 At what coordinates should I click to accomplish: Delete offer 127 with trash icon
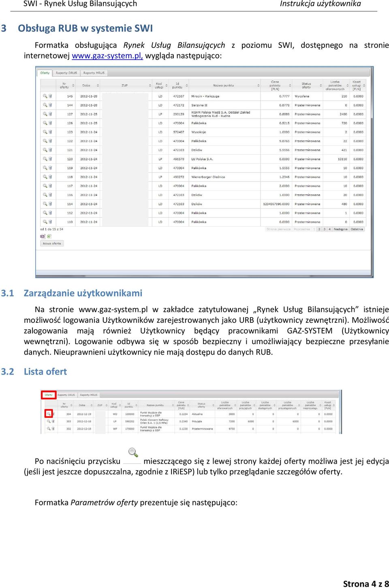50,114
